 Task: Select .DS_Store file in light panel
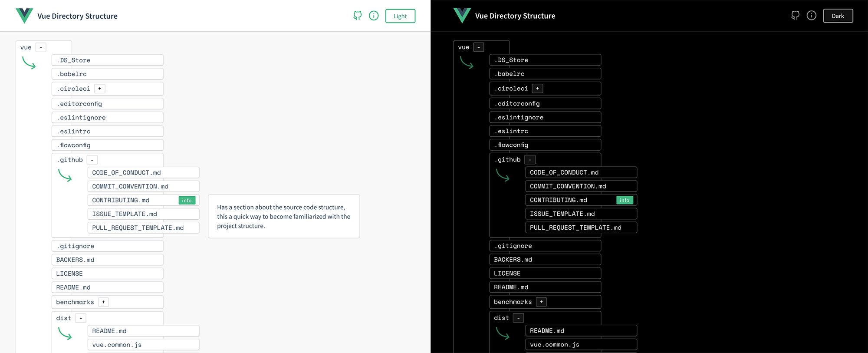pos(108,60)
